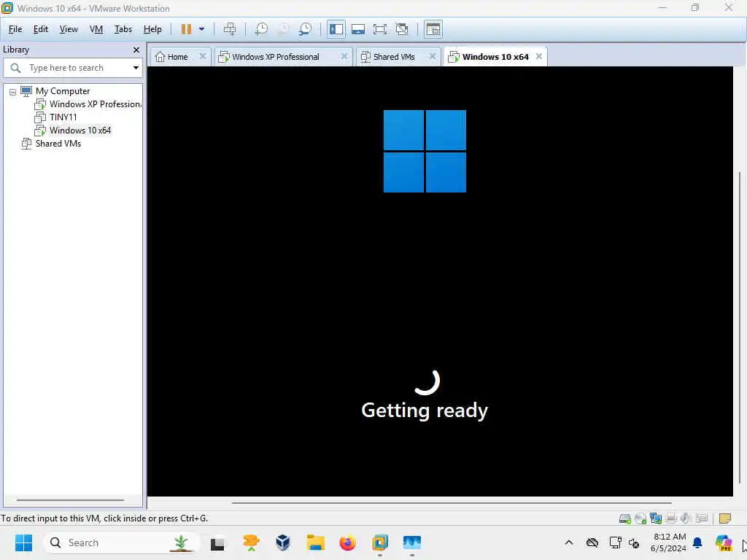The image size is (747, 560).
Task: Pause the virtual machine with the pause button
Action: (186, 29)
